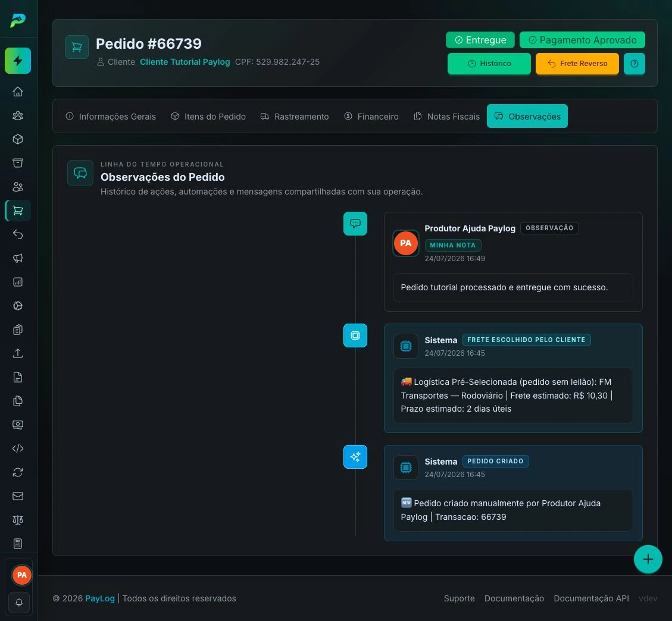Open the PayLog link in the footer
Image resolution: width=672 pixels, height=621 pixels.
pos(100,599)
